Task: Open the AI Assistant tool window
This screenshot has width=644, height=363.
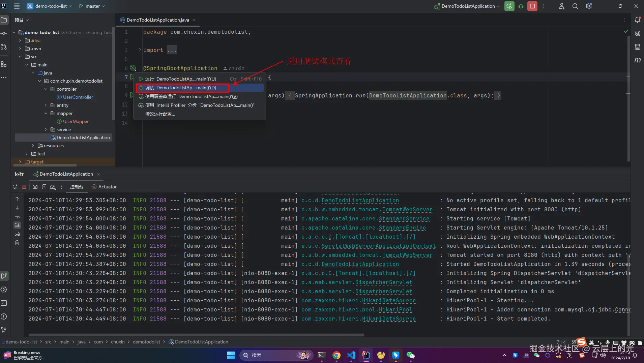Action: click(638, 33)
